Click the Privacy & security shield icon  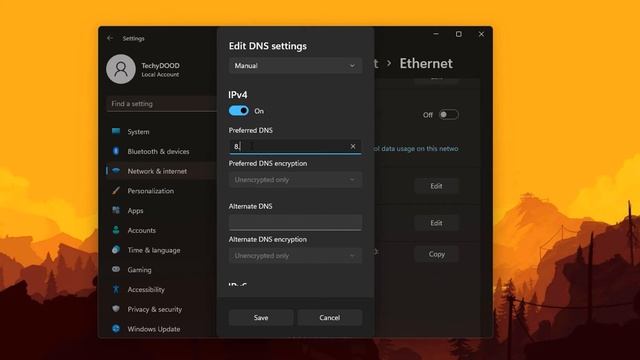tap(116, 309)
